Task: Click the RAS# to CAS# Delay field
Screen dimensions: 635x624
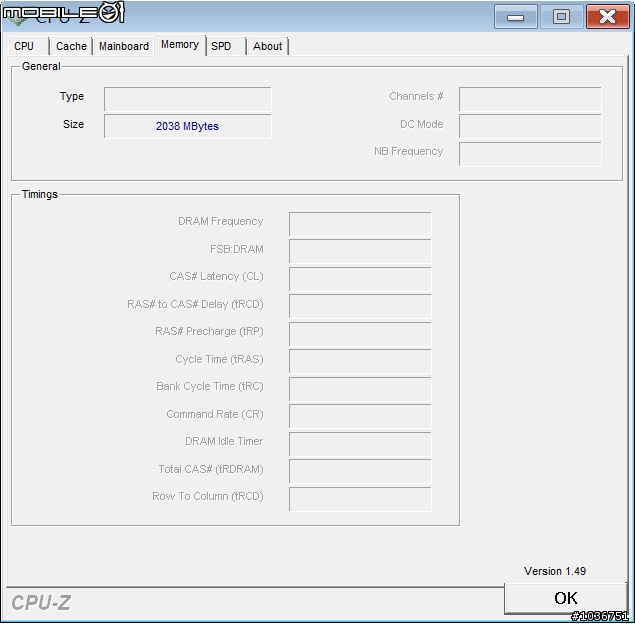Action: coord(360,307)
